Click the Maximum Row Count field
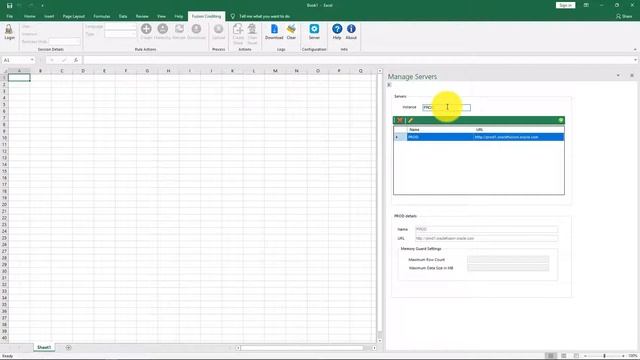Image resolution: width=640 pixels, height=360 pixels. pyautogui.click(x=508, y=260)
